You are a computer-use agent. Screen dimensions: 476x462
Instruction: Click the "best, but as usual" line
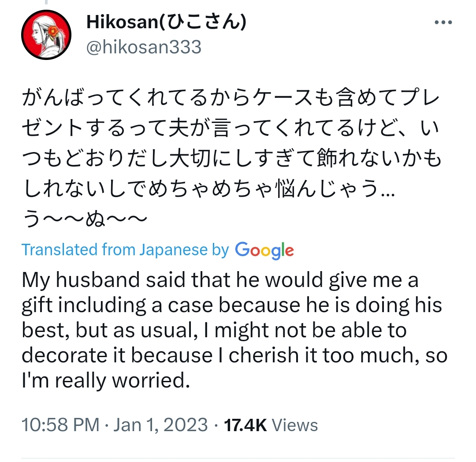point(214,330)
